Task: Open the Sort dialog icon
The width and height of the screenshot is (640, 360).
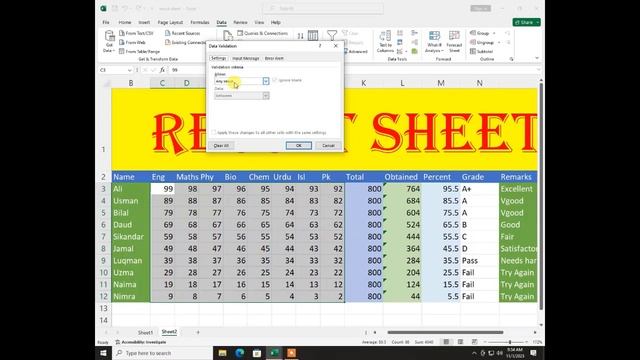Action: click(313, 36)
